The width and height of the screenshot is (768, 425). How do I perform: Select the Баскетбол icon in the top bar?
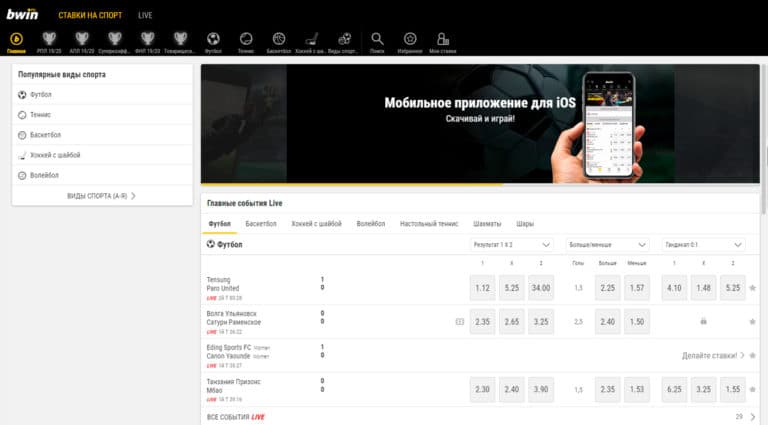click(x=279, y=43)
